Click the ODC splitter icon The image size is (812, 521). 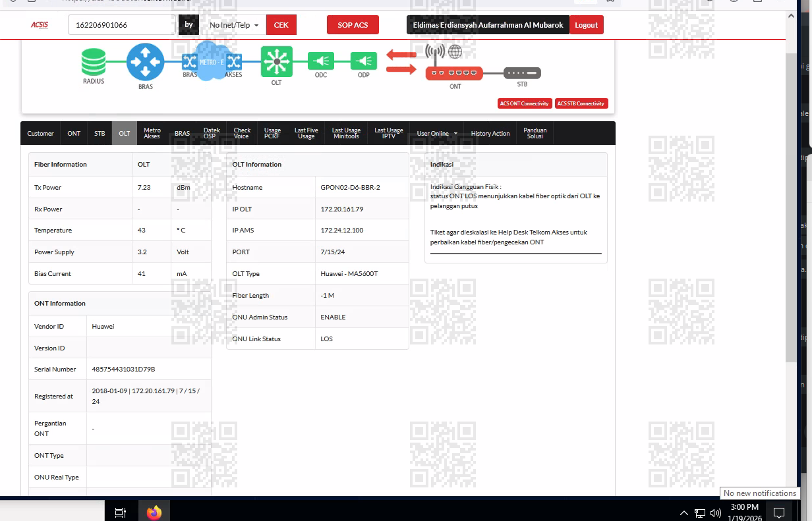point(321,61)
